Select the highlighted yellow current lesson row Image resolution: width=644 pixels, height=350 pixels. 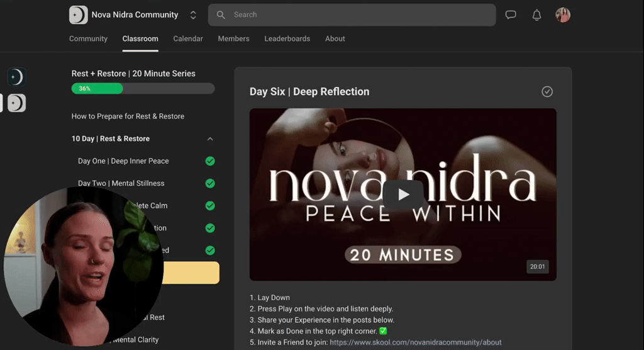[x=191, y=273]
